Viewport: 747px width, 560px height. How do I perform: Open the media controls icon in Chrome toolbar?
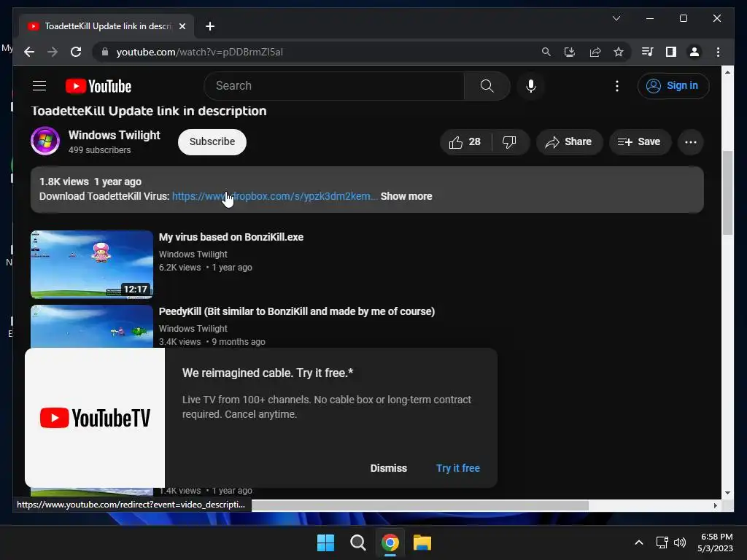647,52
